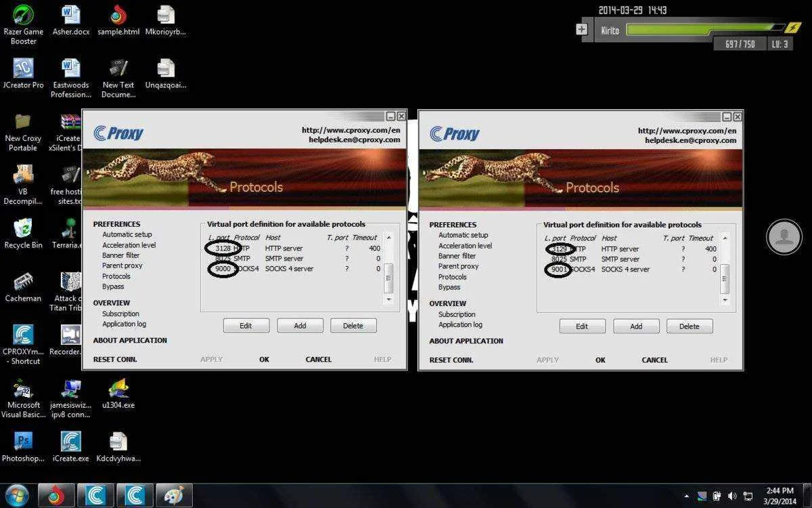Open Acceleration level in the left CProxy window

tap(129, 245)
